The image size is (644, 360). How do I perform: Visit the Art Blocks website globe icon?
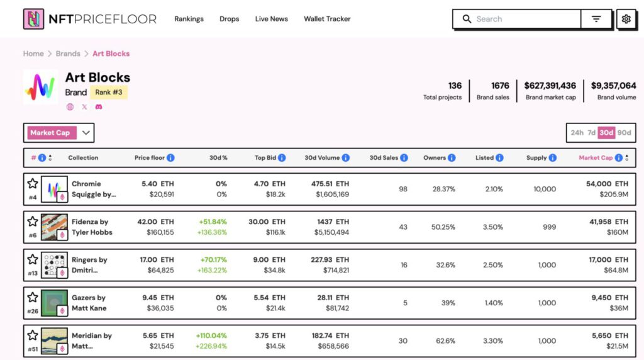point(70,107)
